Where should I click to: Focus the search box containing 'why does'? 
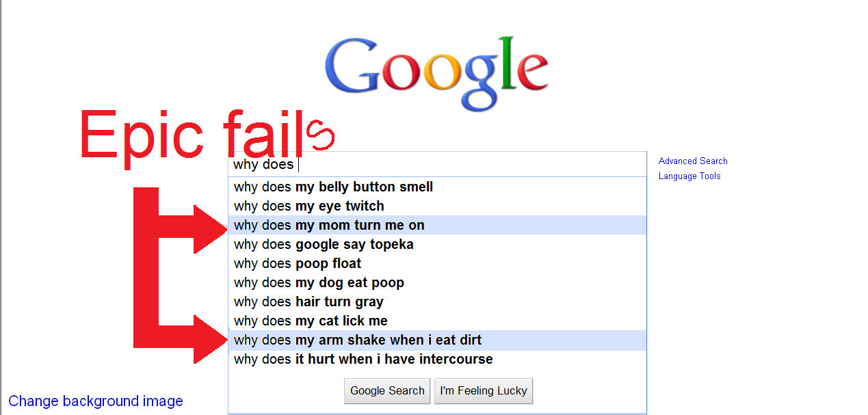(x=437, y=164)
